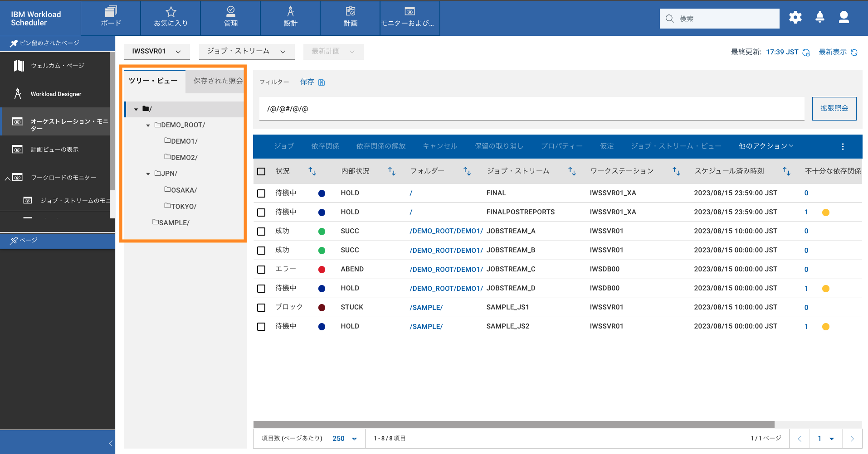Go to next page arrow in pagination
This screenshot has height=454, width=868.
click(x=852, y=439)
